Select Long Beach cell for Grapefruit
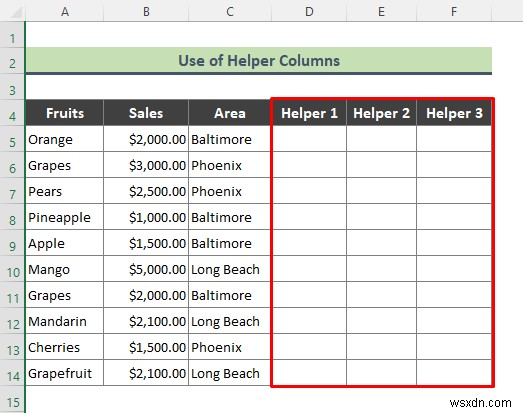The height and width of the screenshot is (413, 523). [230, 373]
